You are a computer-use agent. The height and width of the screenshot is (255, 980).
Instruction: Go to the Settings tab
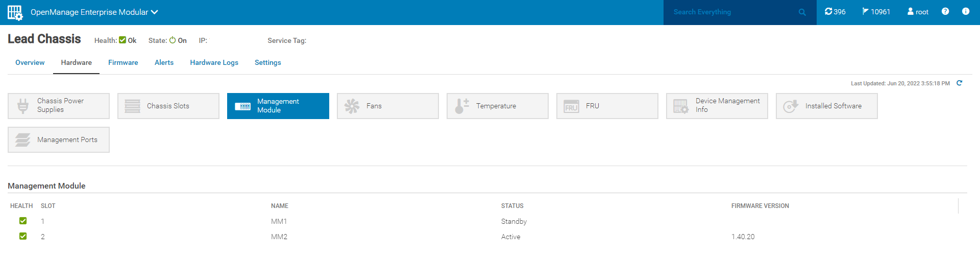coord(267,62)
